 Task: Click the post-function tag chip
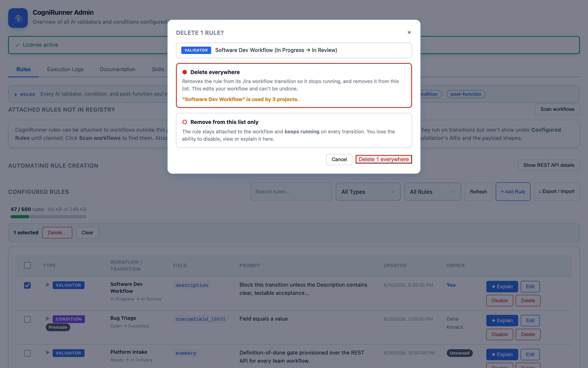466,94
